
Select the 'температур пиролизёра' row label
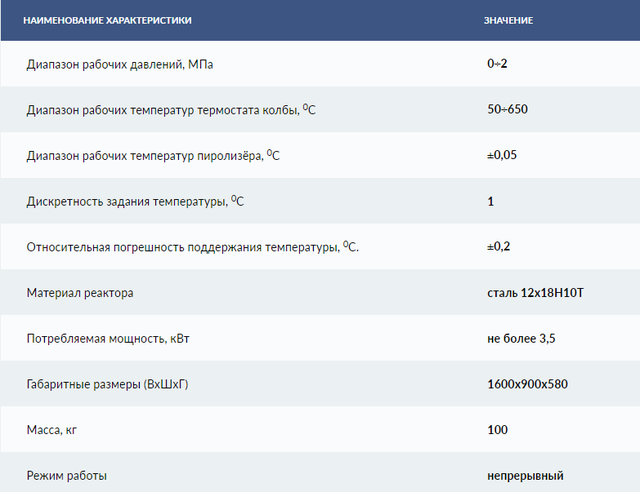click(x=153, y=155)
